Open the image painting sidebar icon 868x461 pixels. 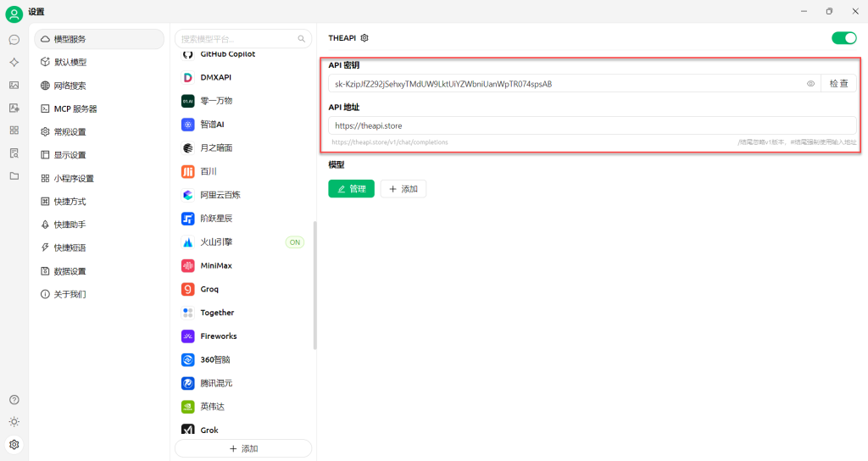pos(14,85)
